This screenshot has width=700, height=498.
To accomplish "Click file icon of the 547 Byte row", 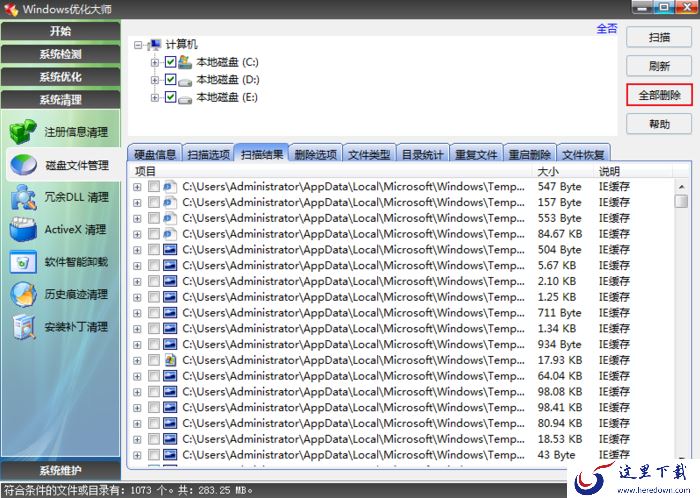I will 170,187.
